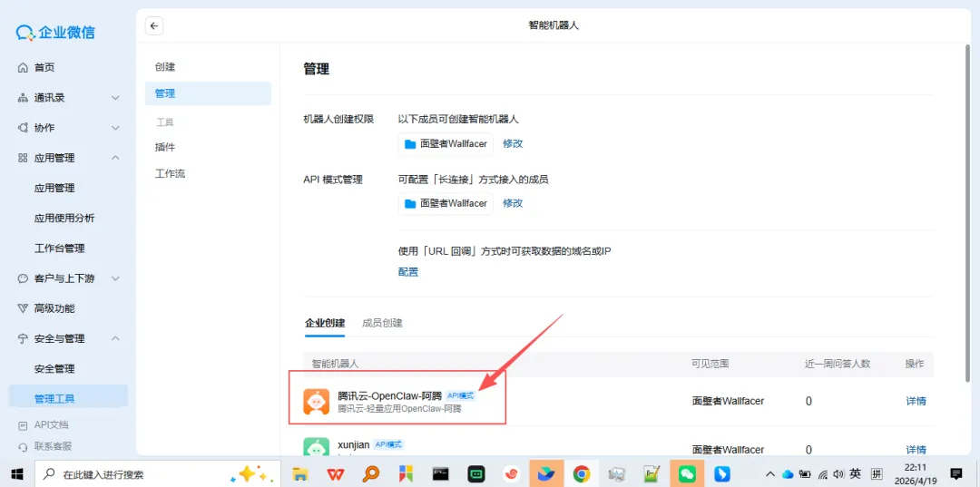This screenshot has width=980, height=487.
Task: Open 详情 for xunjian robot
Action: click(916, 450)
